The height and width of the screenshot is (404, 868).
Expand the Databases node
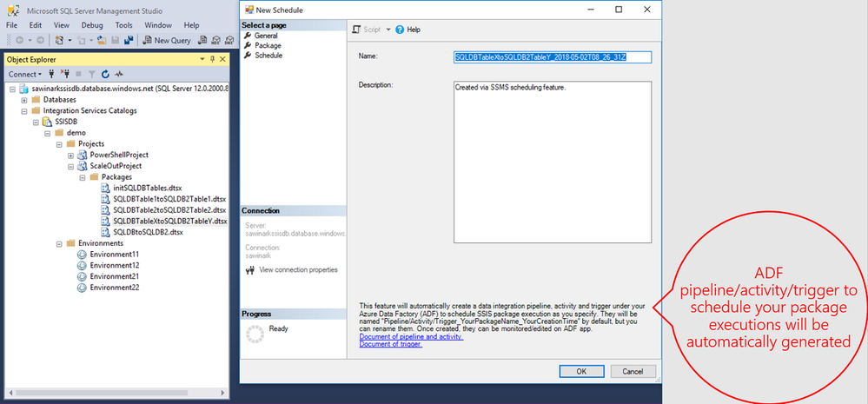24,100
